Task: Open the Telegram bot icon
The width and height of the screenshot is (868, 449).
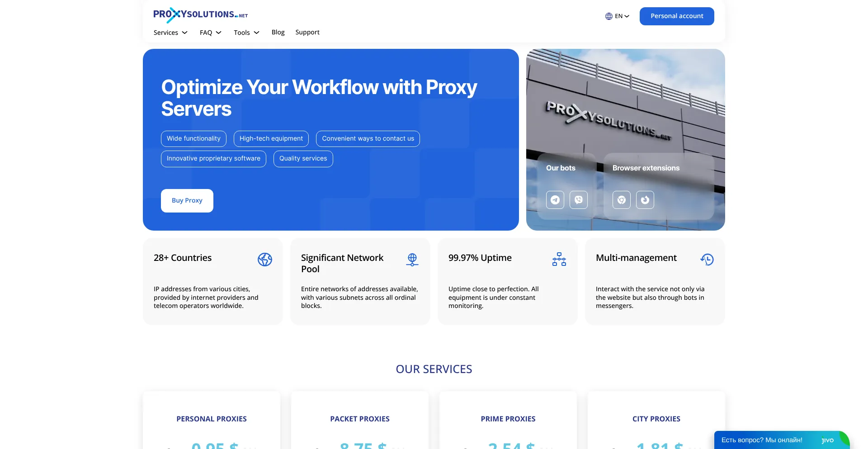Action: tap(555, 200)
